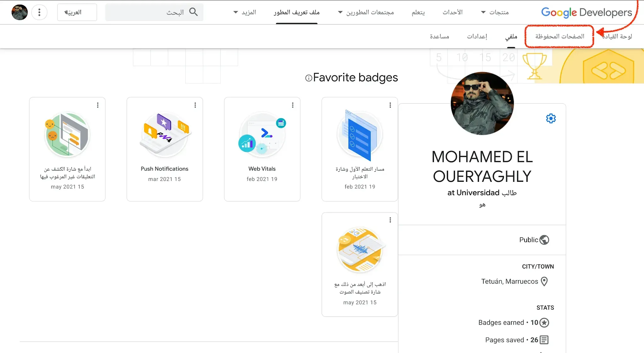Click the Badges earned · 10 stat
Screen dimensions: 644x353
click(x=508, y=323)
